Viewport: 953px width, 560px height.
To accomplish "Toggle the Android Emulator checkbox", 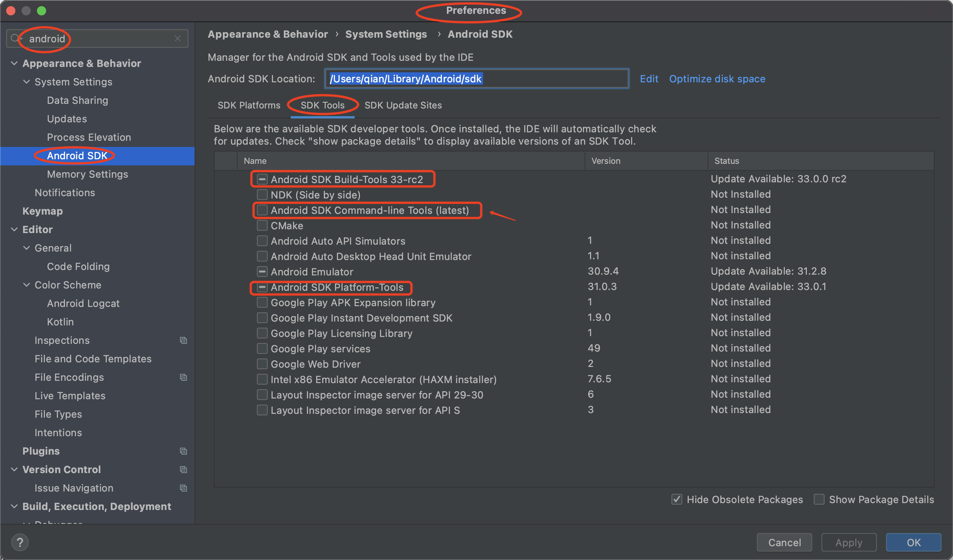I will pyautogui.click(x=262, y=272).
